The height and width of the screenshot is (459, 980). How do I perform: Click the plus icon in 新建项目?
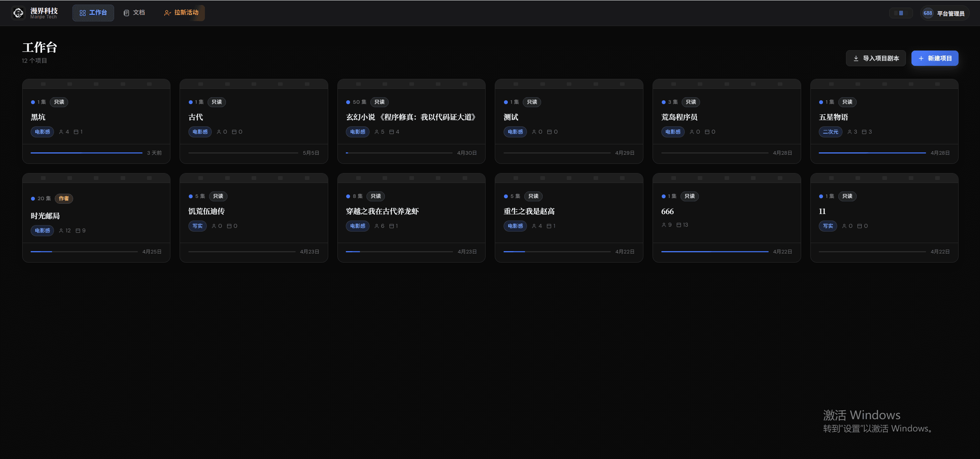tap(921, 59)
